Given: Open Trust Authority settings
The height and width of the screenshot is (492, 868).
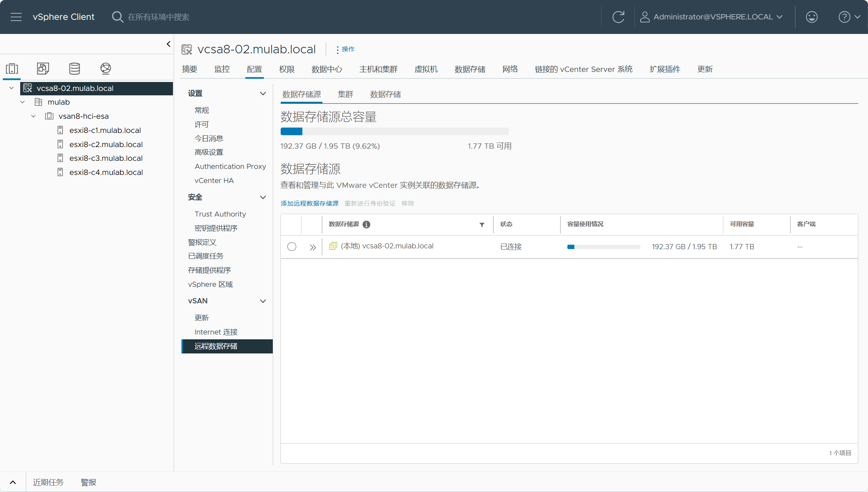Looking at the screenshot, I should (220, 214).
